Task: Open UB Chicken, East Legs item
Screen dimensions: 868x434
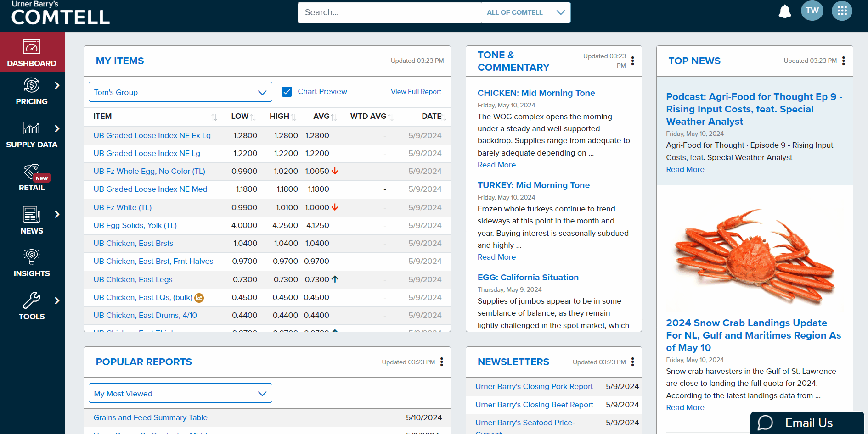Action: coord(133,279)
